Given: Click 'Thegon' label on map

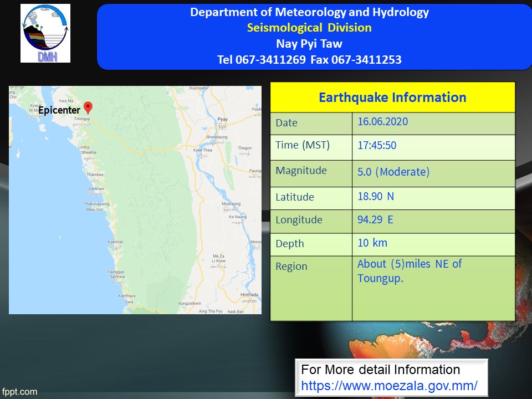Looking at the screenshot, I should pos(244,148).
